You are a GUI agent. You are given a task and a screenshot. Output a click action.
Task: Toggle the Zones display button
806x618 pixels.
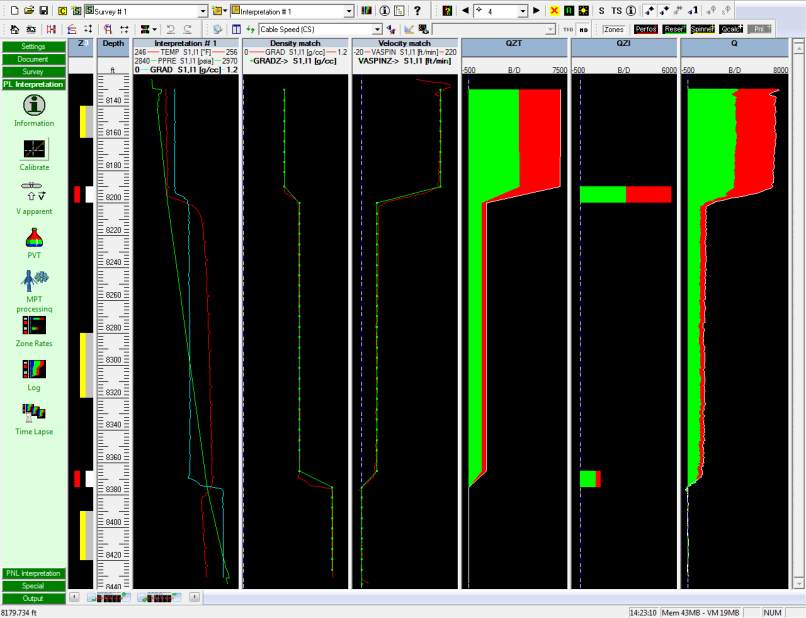[614, 30]
